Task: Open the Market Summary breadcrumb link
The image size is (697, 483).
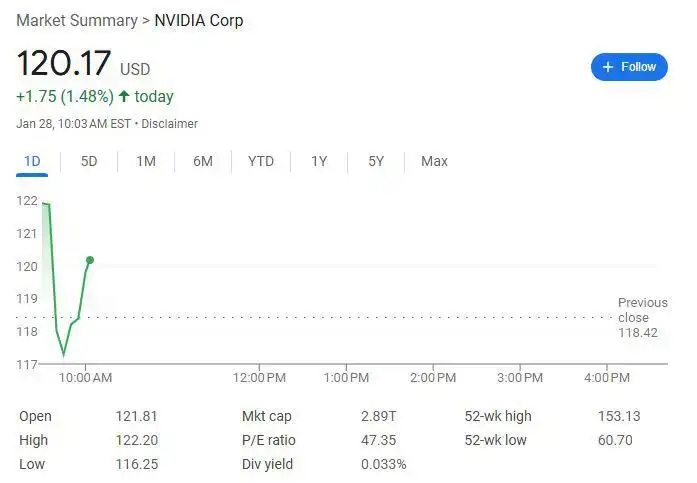Action: pyautogui.click(x=77, y=20)
